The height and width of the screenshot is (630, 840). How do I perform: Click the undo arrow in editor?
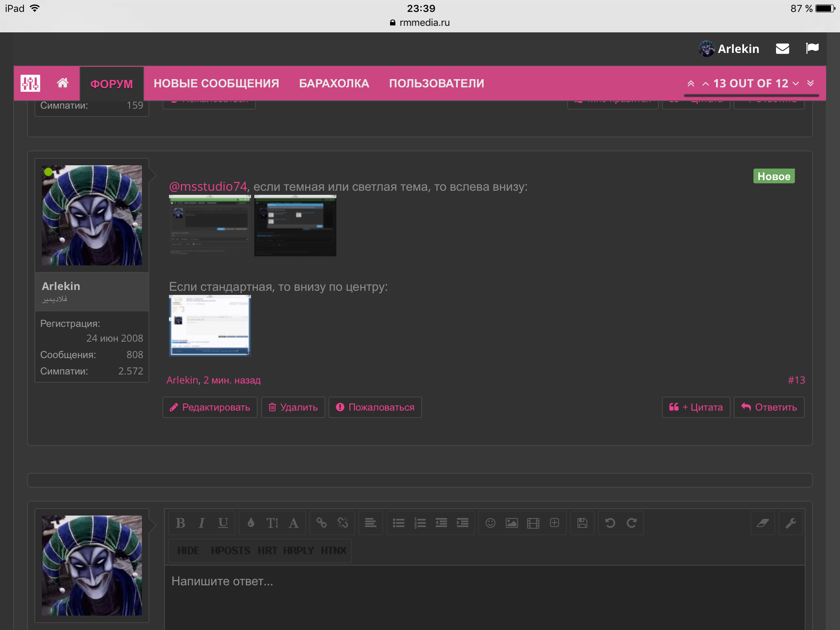point(610,523)
